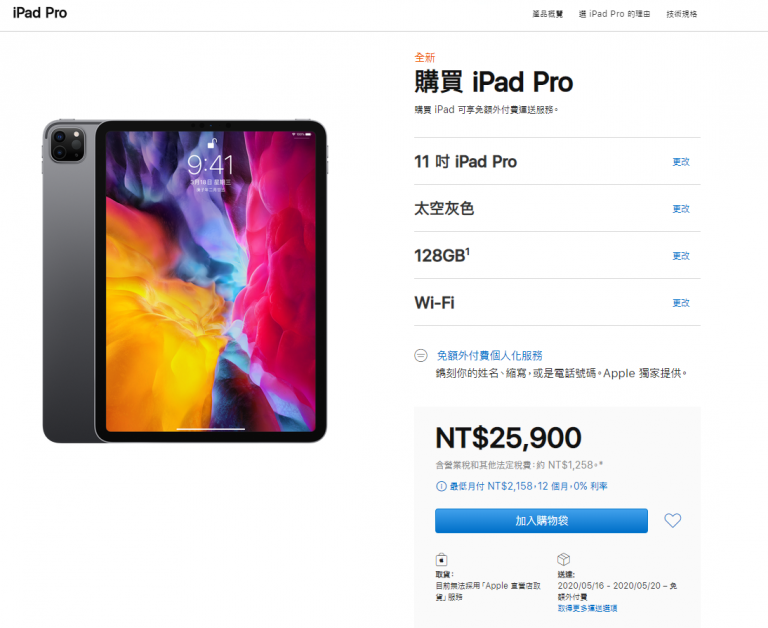Open the 免額外付費個人化服務 engraving link
Image resolution: width=768 pixels, height=628 pixels.
click(x=489, y=355)
